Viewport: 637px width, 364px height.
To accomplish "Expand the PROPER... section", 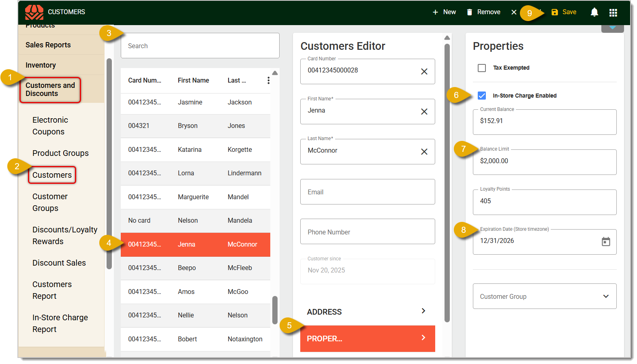I will click(368, 338).
